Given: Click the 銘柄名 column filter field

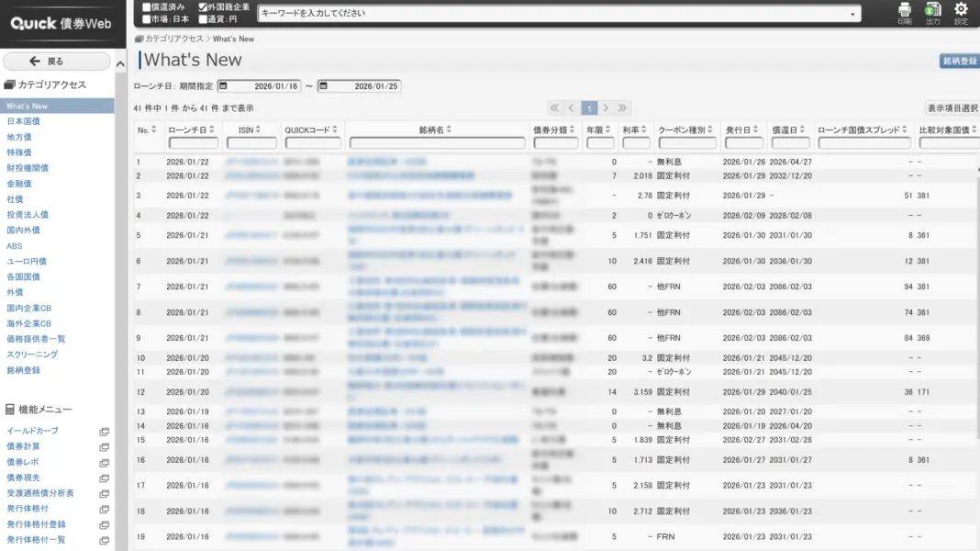Looking at the screenshot, I should pyautogui.click(x=437, y=143).
